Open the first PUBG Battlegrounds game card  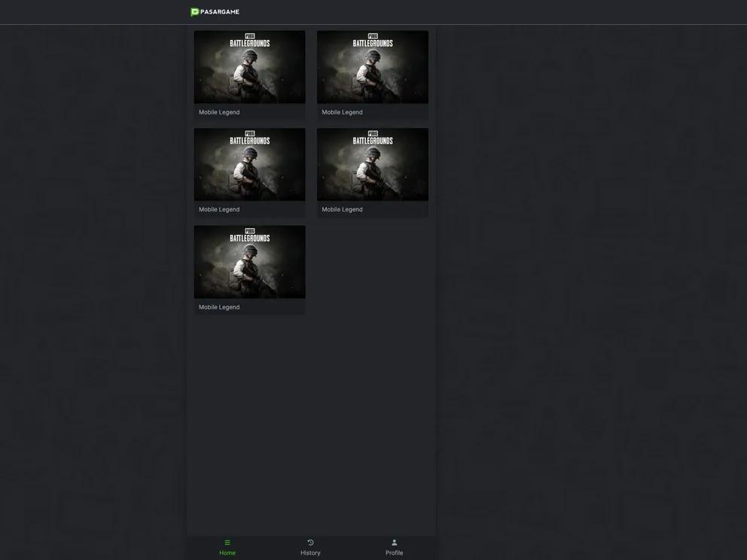(249, 66)
